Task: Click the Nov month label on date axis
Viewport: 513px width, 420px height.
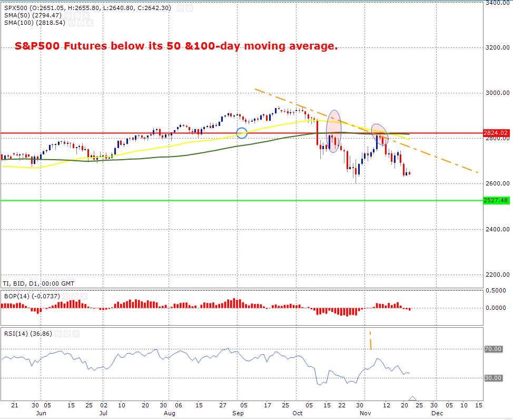Action: point(365,413)
